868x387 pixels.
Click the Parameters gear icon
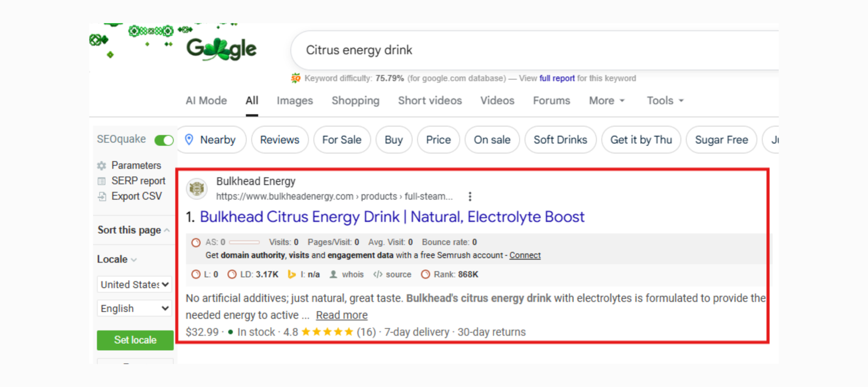(101, 166)
